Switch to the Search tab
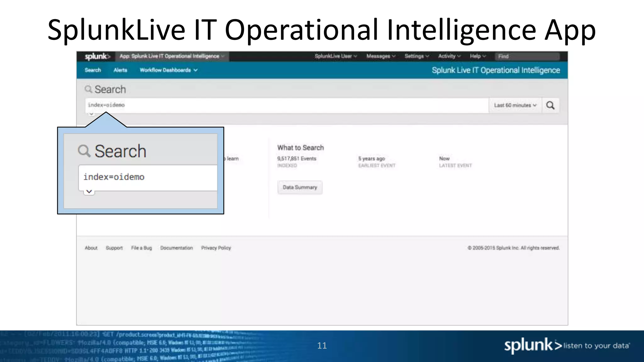This screenshot has width=644, height=362. 93,70
